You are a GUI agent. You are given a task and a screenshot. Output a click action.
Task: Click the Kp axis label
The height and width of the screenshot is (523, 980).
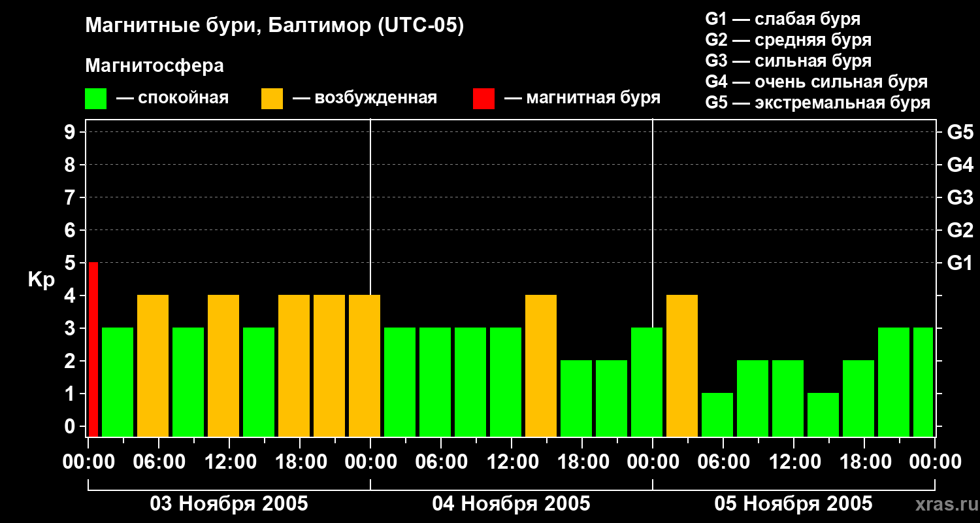point(41,280)
